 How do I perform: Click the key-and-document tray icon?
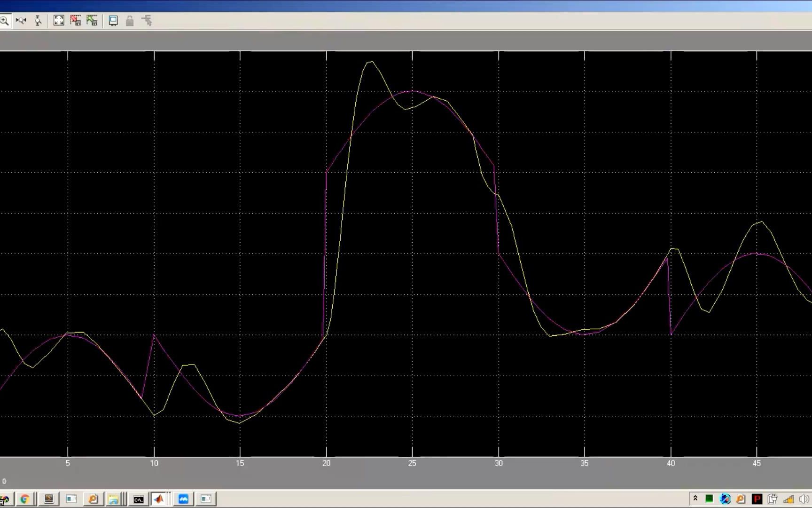pos(741,499)
